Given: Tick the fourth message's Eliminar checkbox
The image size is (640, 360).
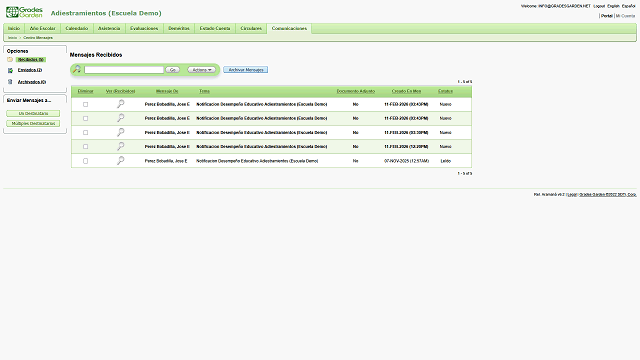Looking at the screenshot, I should (85, 147).
